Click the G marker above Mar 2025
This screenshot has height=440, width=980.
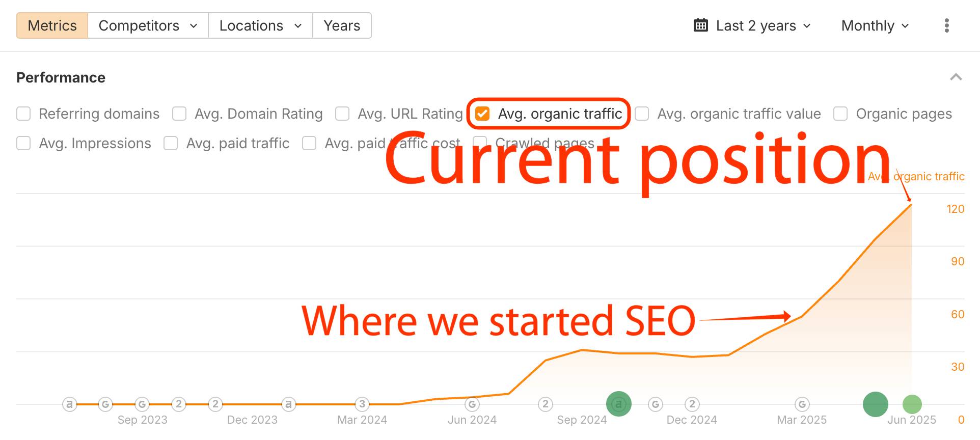[802, 404]
